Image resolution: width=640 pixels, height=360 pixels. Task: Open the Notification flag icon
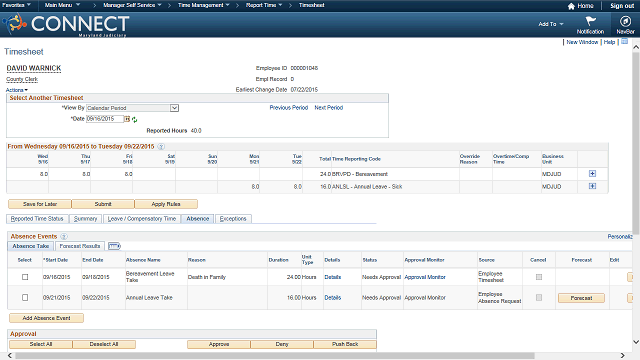pyautogui.click(x=590, y=21)
